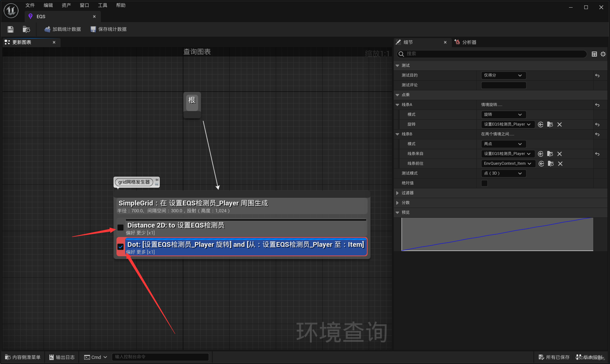The height and width of the screenshot is (364, 610).
Task: Click the use-selected arrow icon beside 旋转 field
Action: (540, 124)
